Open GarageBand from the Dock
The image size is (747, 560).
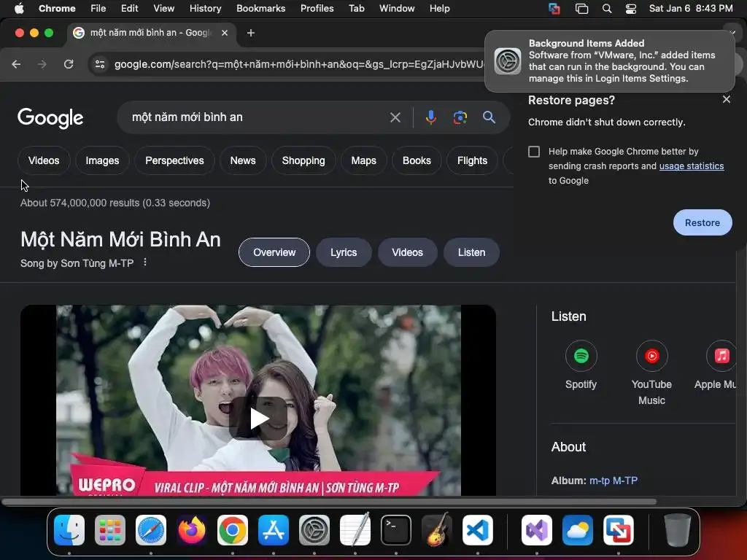(437, 530)
